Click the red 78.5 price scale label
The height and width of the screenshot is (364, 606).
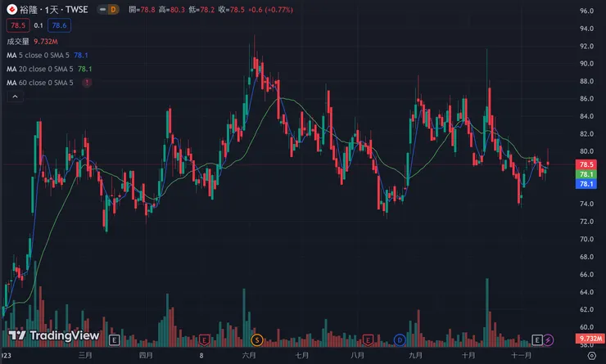coord(586,164)
